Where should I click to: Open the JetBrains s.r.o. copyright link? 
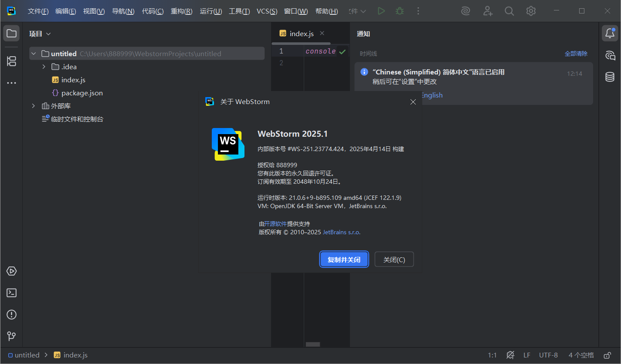(x=341, y=233)
